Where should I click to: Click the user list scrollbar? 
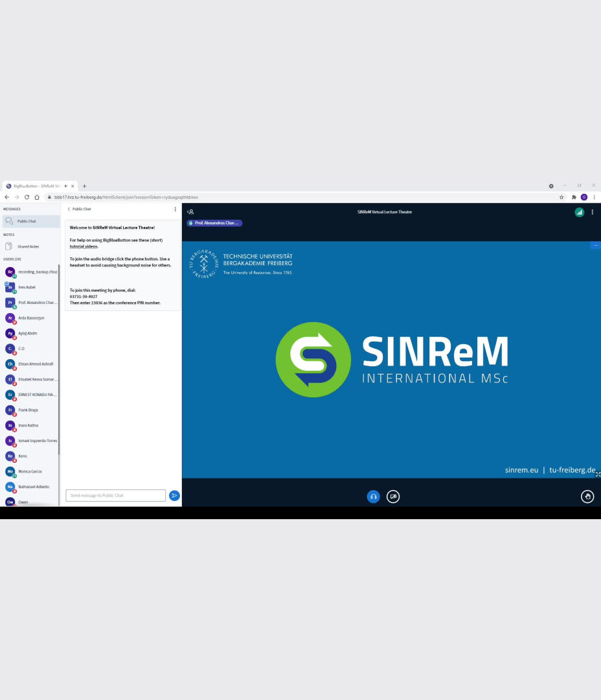tap(59, 359)
